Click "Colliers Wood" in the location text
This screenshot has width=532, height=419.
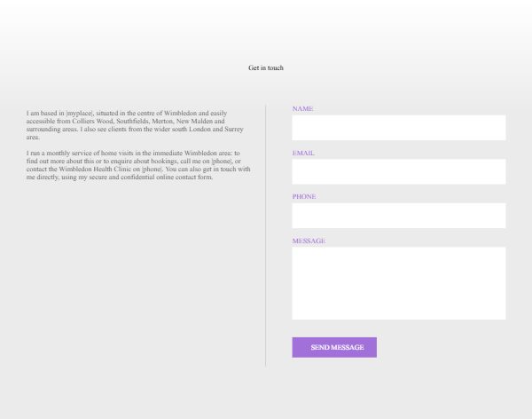tap(82, 122)
